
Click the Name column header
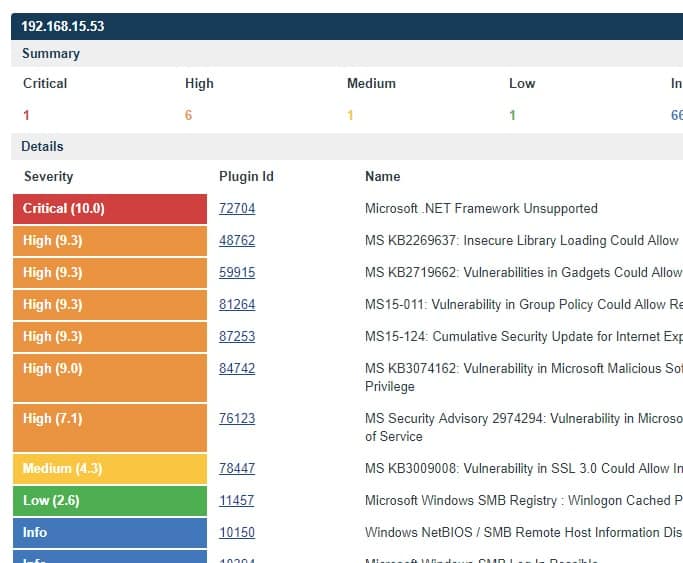pos(382,176)
